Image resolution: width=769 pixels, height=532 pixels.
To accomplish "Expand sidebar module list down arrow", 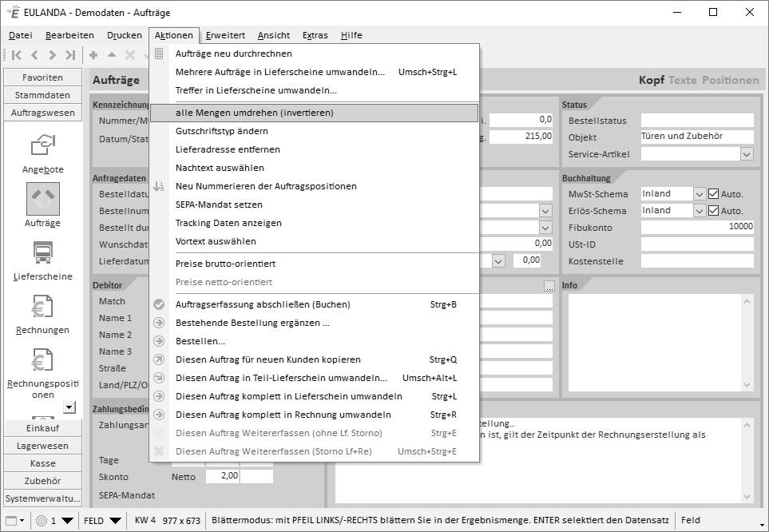I will coord(69,407).
